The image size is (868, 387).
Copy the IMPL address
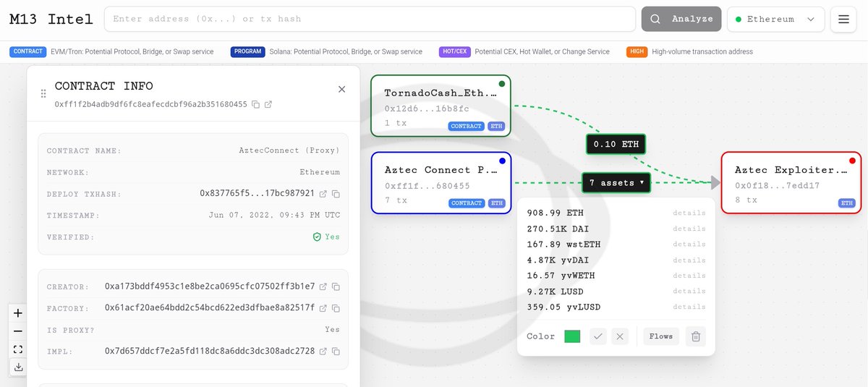pos(336,352)
